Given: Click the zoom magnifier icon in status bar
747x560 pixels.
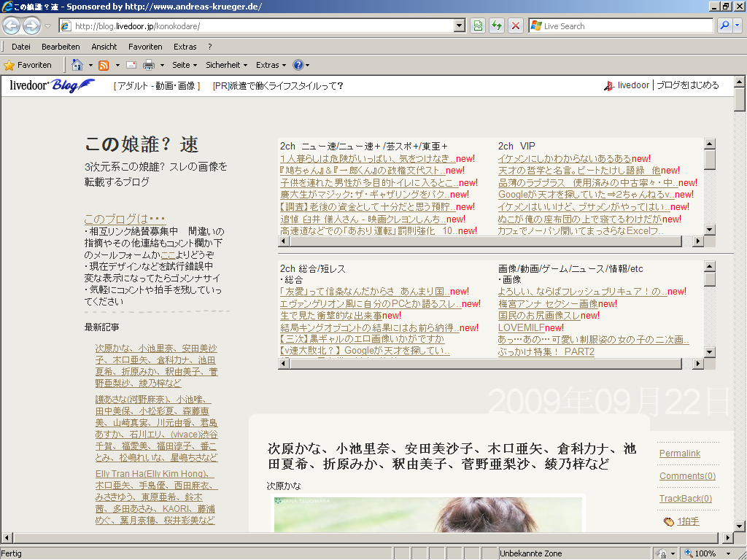Looking at the screenshot, I should 689,553.
